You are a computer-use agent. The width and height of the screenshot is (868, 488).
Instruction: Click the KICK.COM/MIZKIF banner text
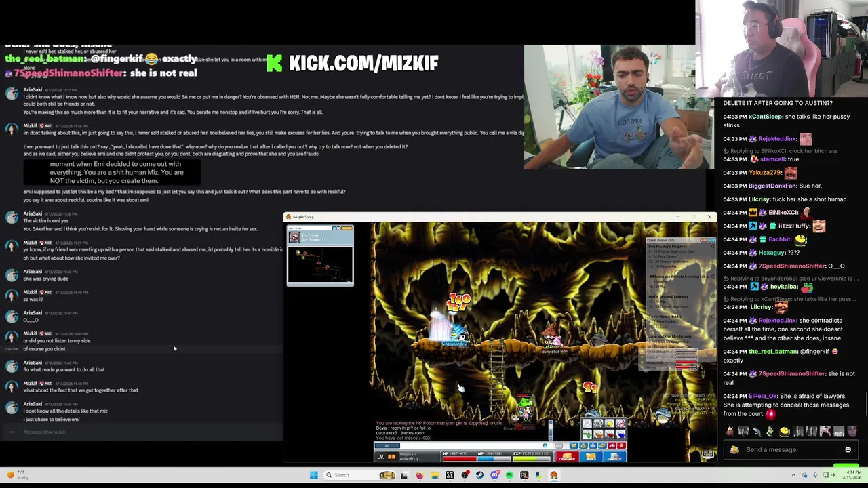(363, 63)
